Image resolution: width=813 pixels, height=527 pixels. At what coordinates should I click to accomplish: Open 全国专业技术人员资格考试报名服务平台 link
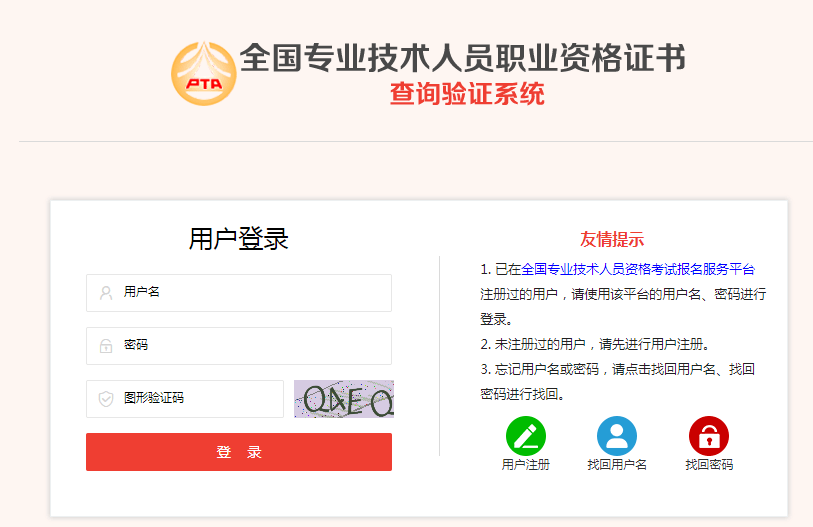coord(638,269)
